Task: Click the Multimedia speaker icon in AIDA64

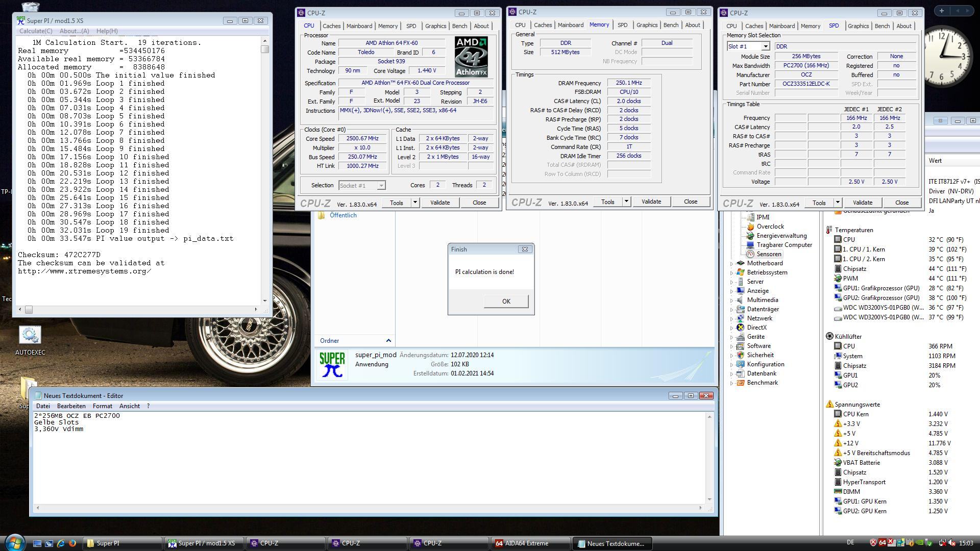Action: pyautogui.click(x=741, y=300)
